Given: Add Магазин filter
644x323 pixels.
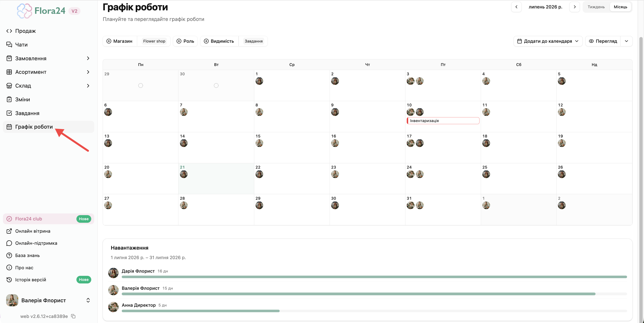Looking at the screenshot, I should tap(119, 41).
